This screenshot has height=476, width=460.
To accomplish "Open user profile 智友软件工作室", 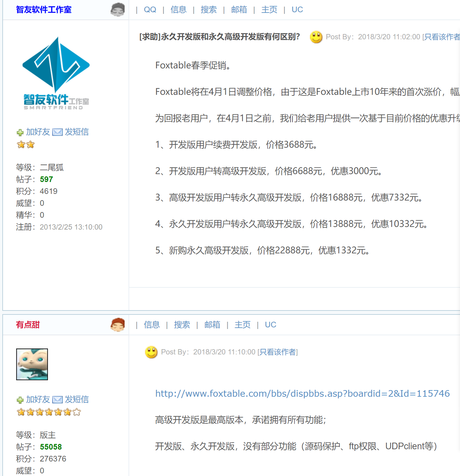I will click(44, 10).
